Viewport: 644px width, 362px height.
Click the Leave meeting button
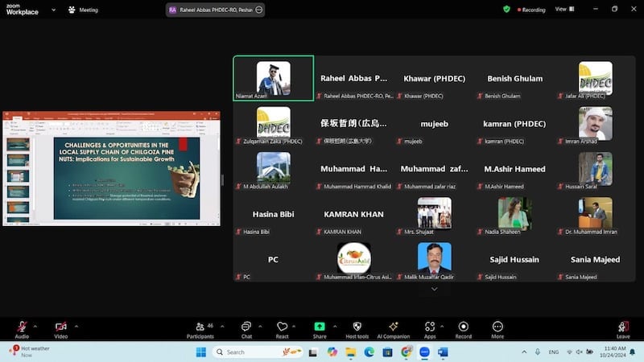pos(622,327)
